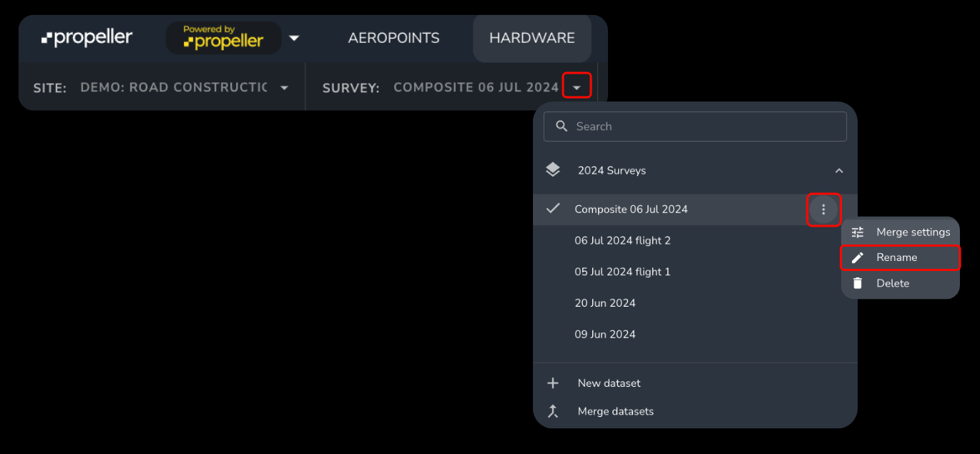Click the Rename pencil icon

click(x=857, y=257)
